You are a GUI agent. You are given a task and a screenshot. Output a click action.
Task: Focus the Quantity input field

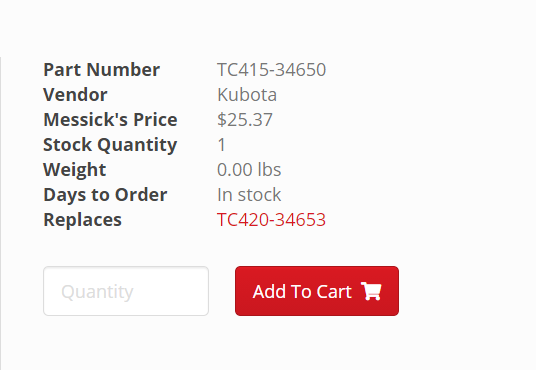126,291
